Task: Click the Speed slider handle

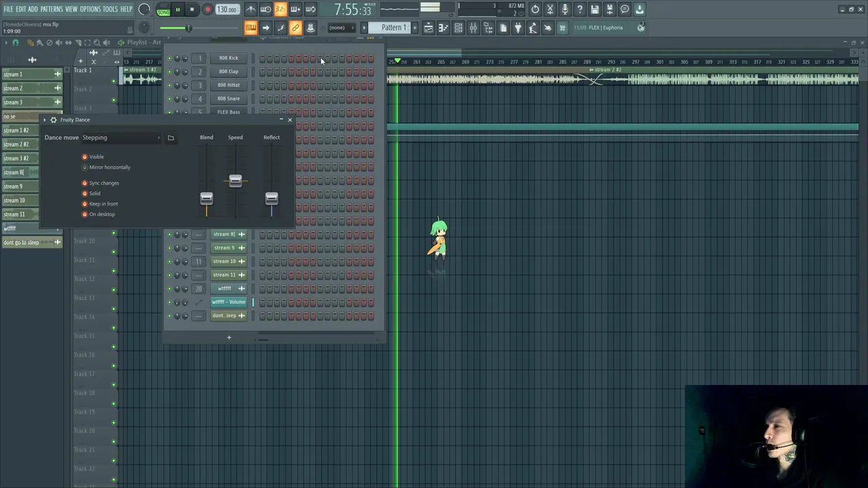Action: tap(235, 180)
